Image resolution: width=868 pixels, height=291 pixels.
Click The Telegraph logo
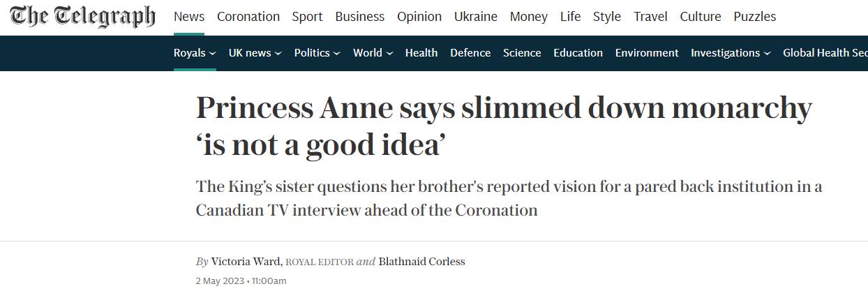(82, 17)
